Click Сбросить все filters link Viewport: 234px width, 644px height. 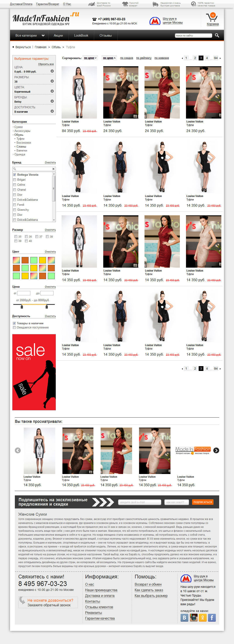point(46,64)
